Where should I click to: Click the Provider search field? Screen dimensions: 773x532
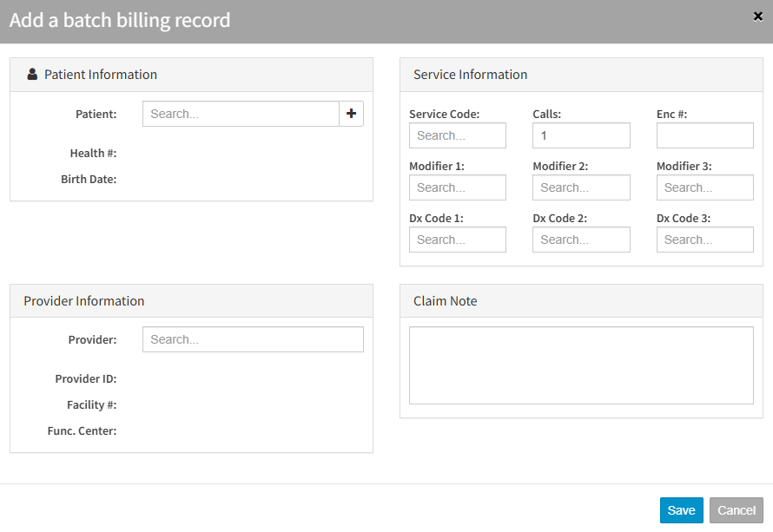(253, 339)
